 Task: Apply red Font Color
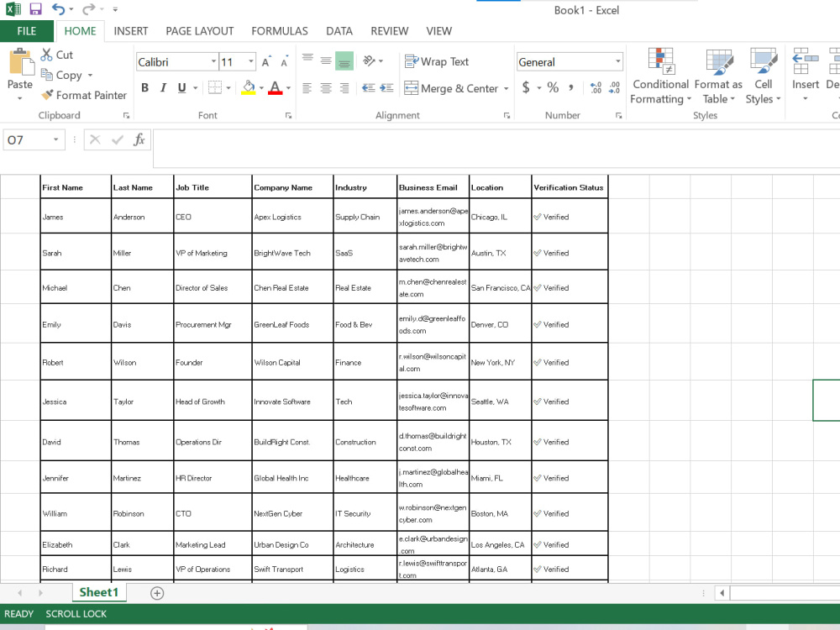point(275,88)
